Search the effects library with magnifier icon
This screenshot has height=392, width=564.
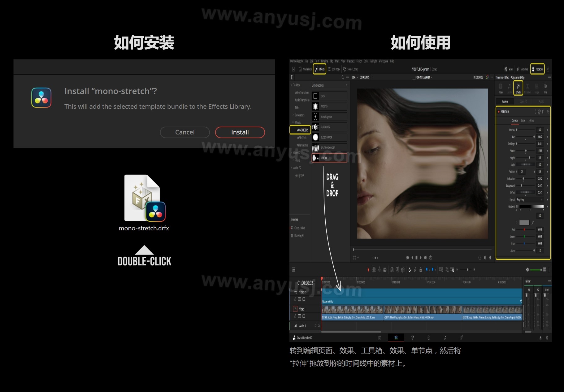(343, 77)
